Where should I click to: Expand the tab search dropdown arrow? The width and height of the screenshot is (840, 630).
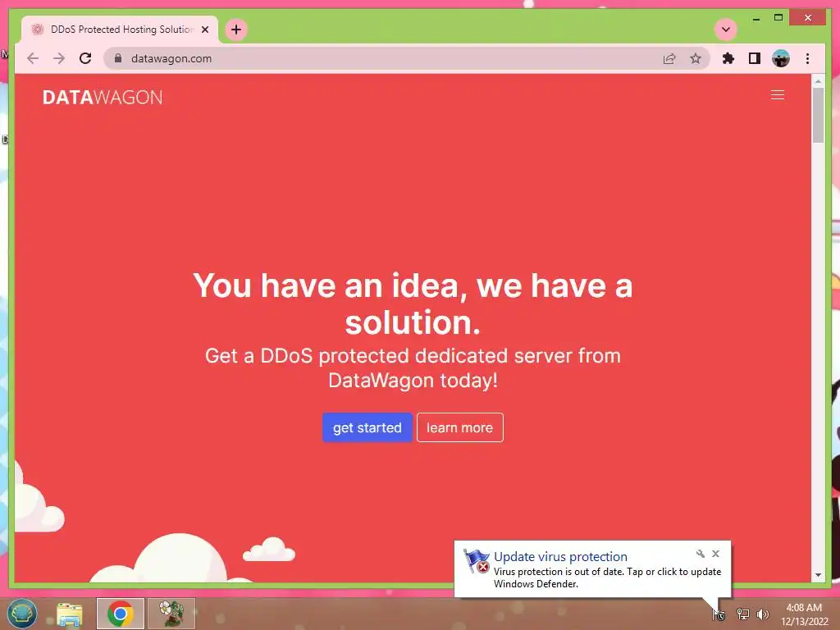point(726,30)
